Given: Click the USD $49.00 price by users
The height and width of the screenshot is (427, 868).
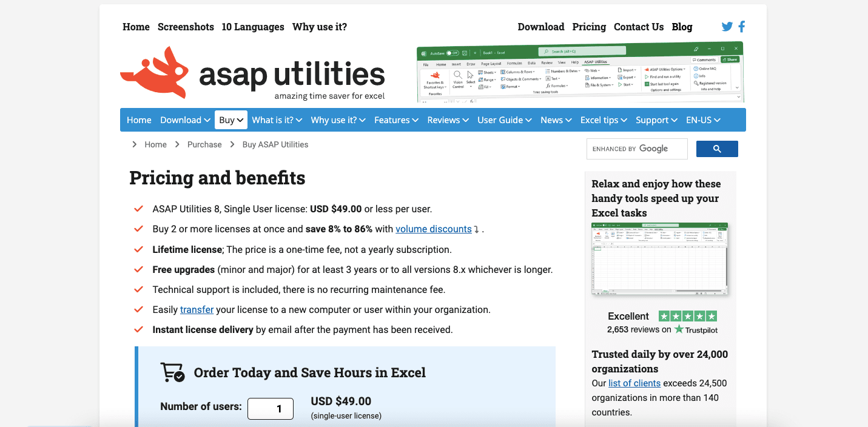Looking at the screenshot, I should coord(341,401).
